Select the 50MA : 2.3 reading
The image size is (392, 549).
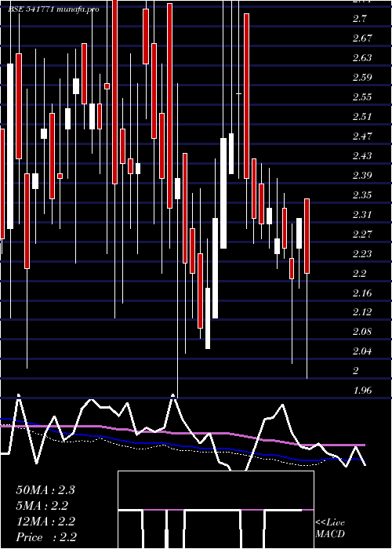[45, 490]
